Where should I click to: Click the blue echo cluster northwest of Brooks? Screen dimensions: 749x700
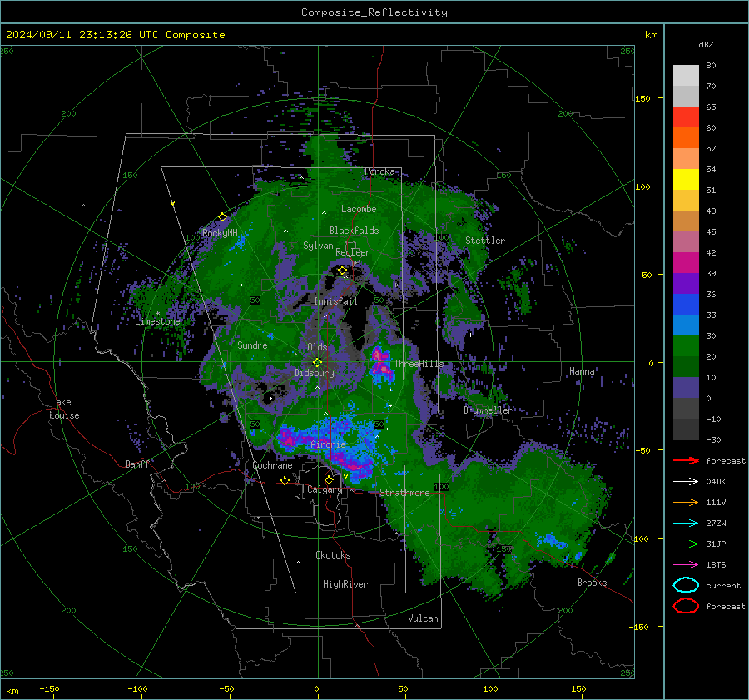[x=553, y=540]
